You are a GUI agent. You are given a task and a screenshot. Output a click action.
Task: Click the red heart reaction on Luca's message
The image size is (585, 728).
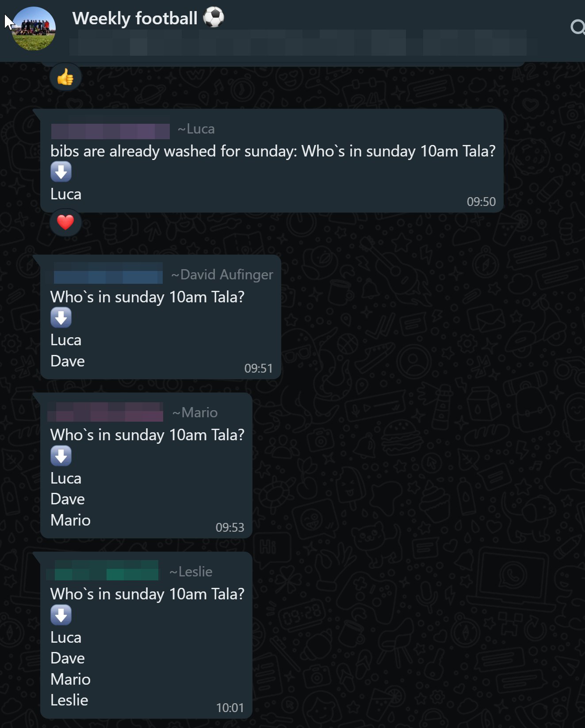tap(65, 222)
